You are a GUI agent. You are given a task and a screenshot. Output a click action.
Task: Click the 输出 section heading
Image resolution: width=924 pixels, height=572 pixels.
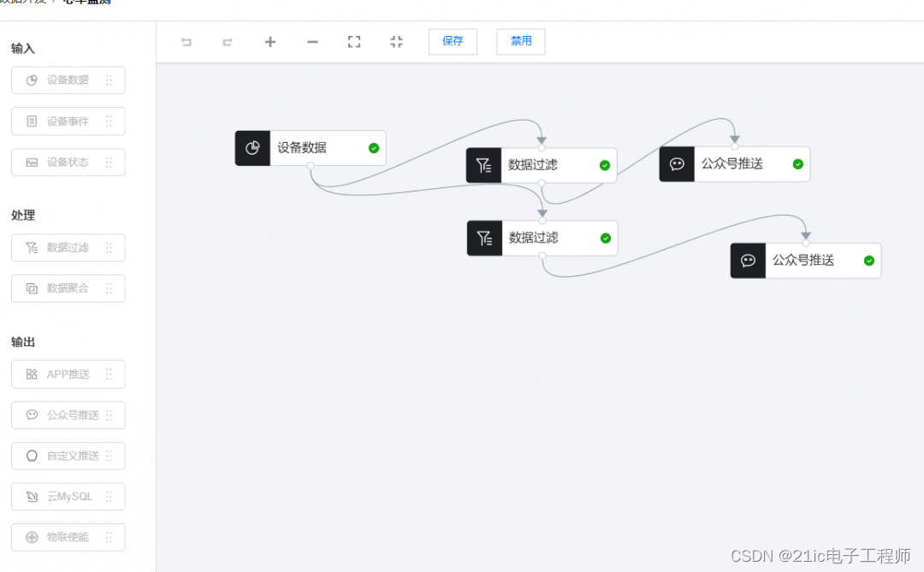23,342
